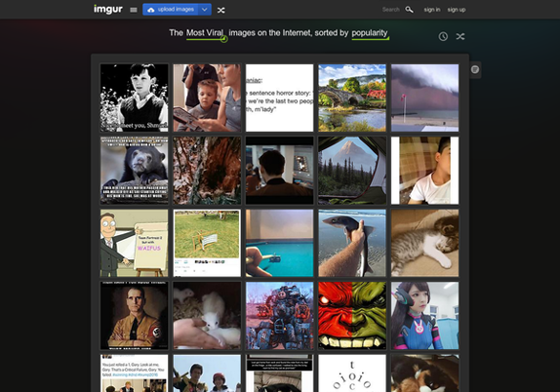Screen dimensions: 560x392
Task: Open the calico cat thumbnail in the last row
Action: coord(424,373)
